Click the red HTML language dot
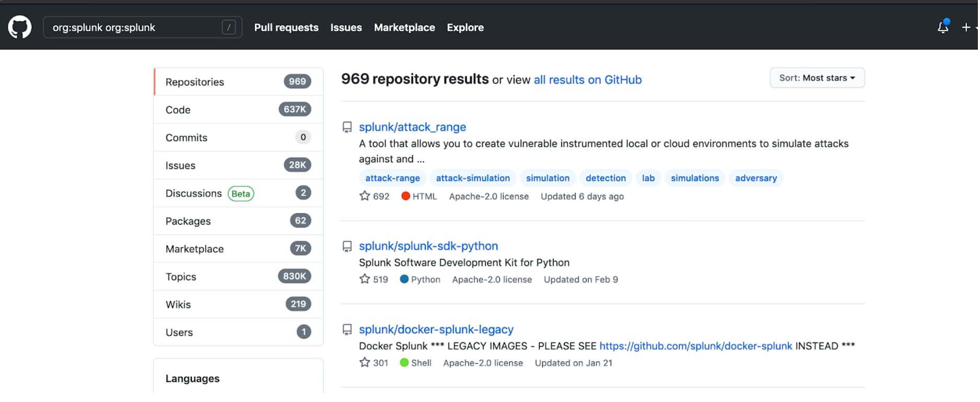Viewport: 980px width, 402px height. tap(405, 196)
